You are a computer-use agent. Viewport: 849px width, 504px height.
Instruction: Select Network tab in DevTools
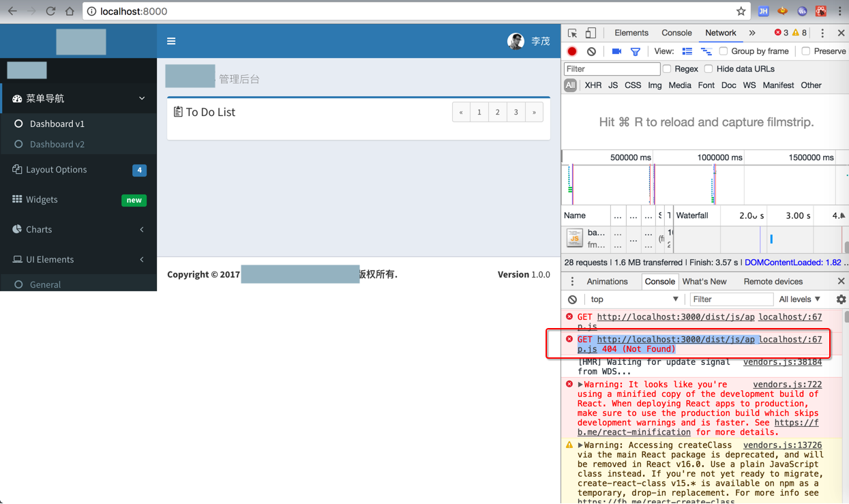coord(721,33)
